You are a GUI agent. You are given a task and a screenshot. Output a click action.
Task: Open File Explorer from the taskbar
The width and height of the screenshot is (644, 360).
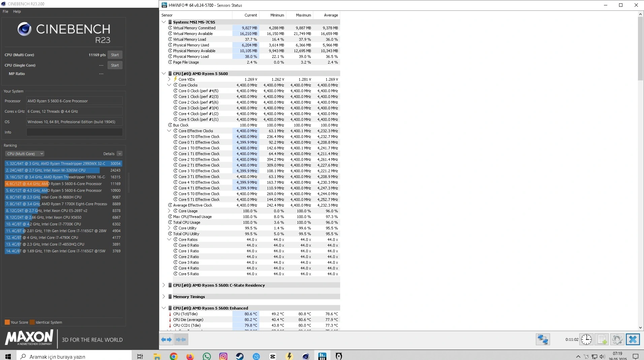[157, 356]
